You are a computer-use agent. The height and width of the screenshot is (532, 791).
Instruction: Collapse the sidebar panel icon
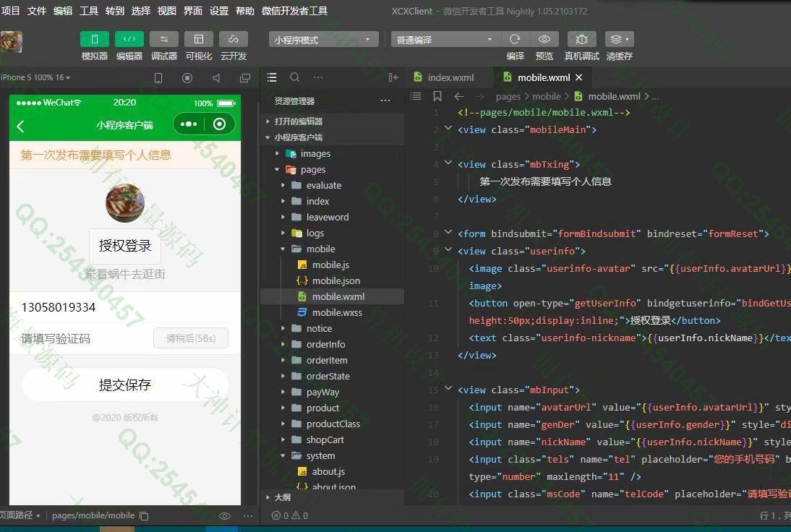pyautogui.click(x=393, y=77)
